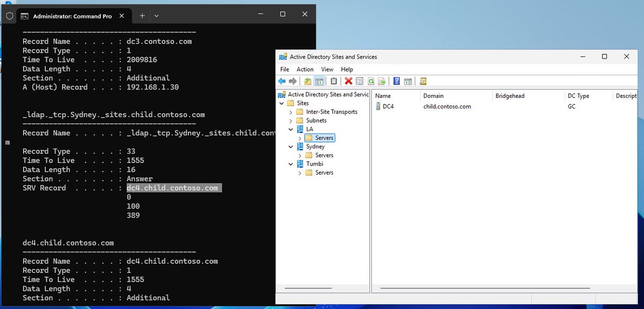
Task: Toggle the Show/Hide Action Pane icon
Action: point(408,81)
